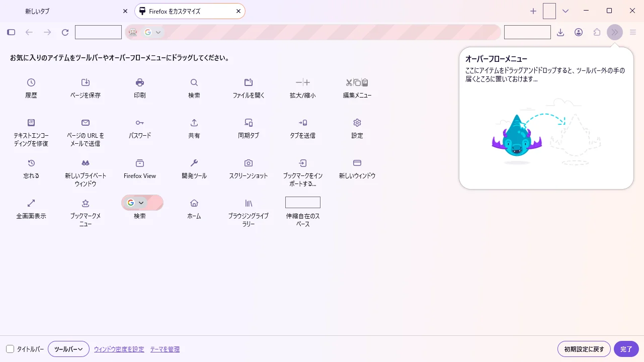Click the ファイルを開く icon

[249, 82]
